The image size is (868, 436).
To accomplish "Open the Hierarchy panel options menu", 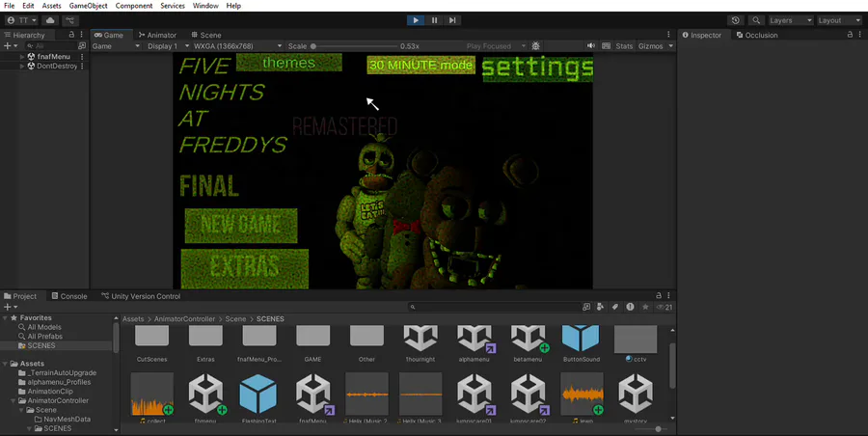I will 81,35.
